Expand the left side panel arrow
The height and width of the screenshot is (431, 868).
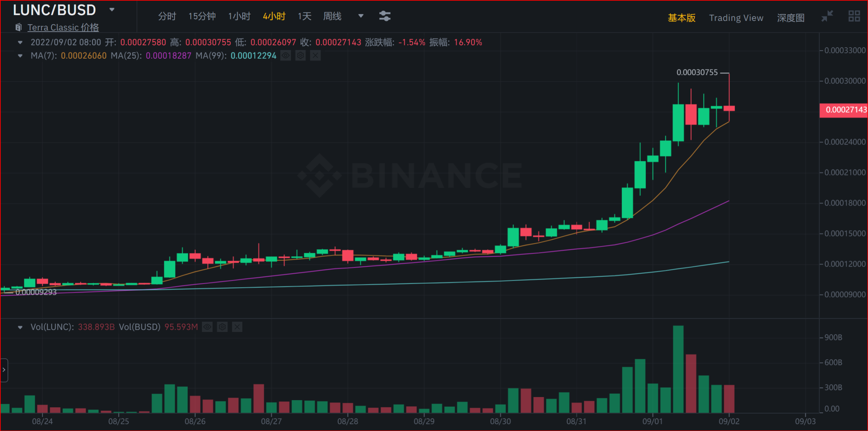[x=4, y=370]
